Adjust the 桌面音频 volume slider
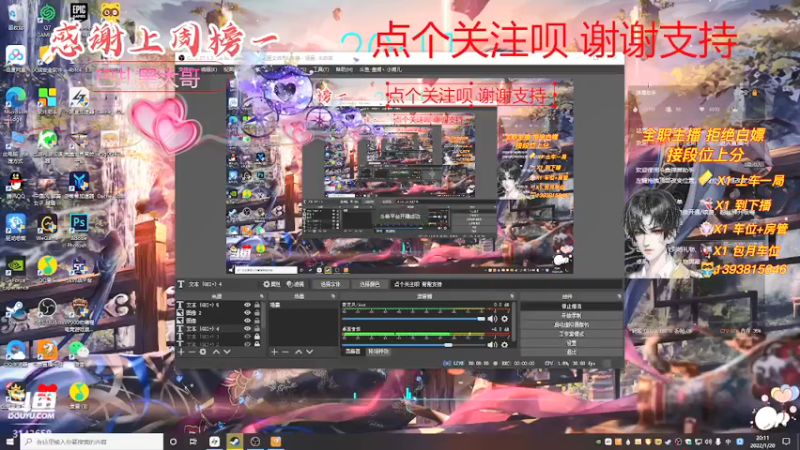Screen dimensions: 800x450 [414, 345]
